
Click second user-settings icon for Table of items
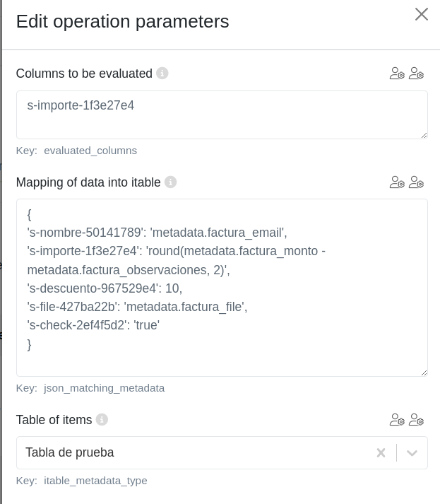pos(416,420)
